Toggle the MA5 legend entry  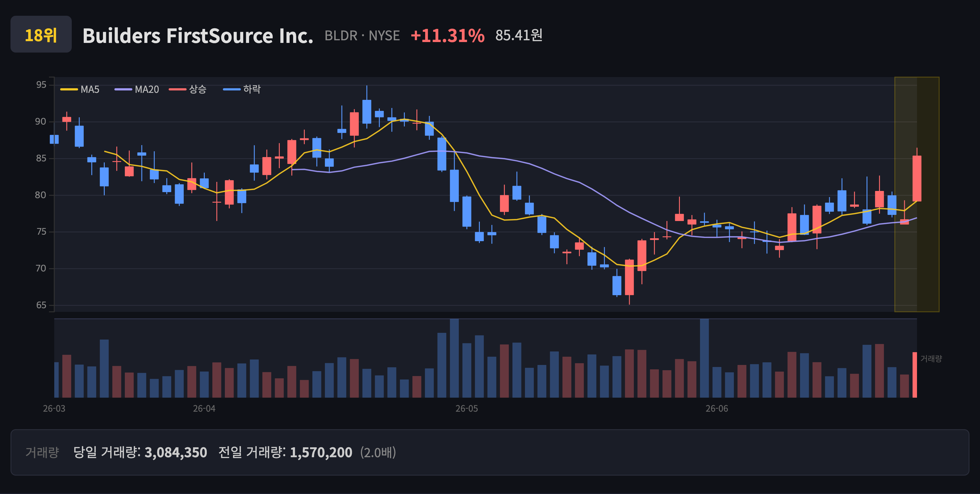tap(80, 90)
